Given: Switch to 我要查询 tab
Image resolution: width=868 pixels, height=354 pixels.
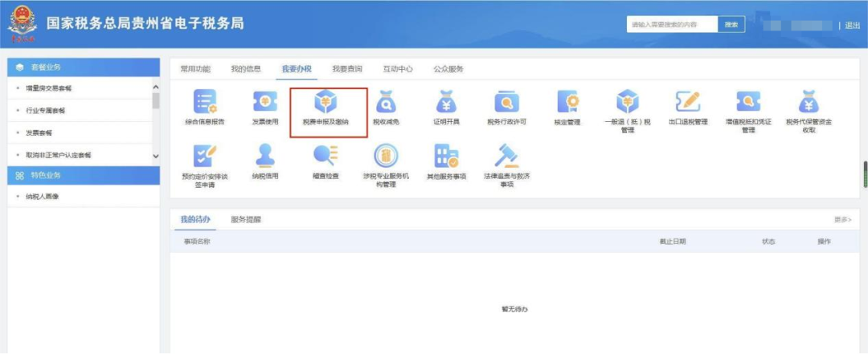Looking at the screenshot, I should tap(347, 69).
